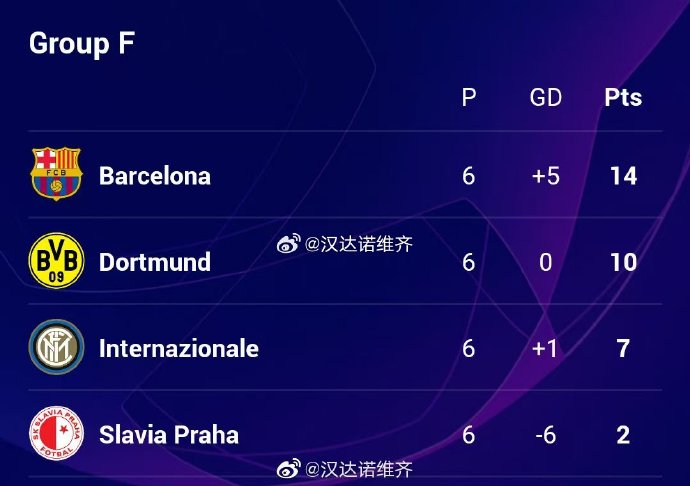Click the Weibo logo beside Dortmund row
The image size is (690, 486).
coord(289,243)
